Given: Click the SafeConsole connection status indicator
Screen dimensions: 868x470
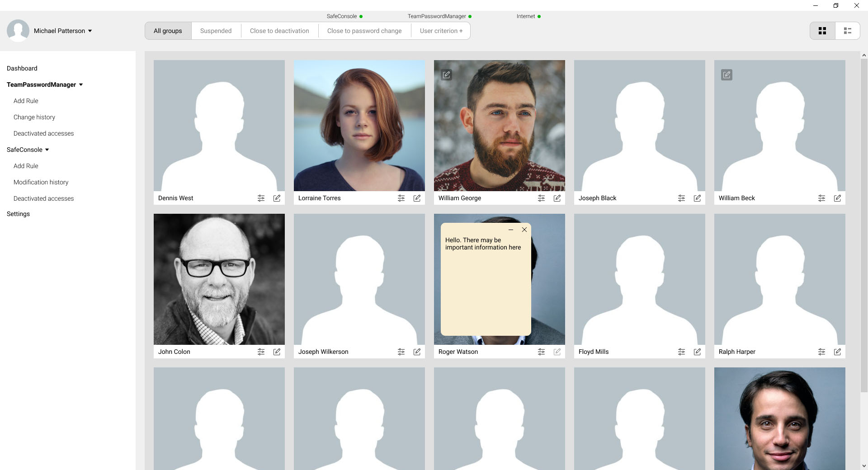Looking at the screenshot, I should 361,16.
